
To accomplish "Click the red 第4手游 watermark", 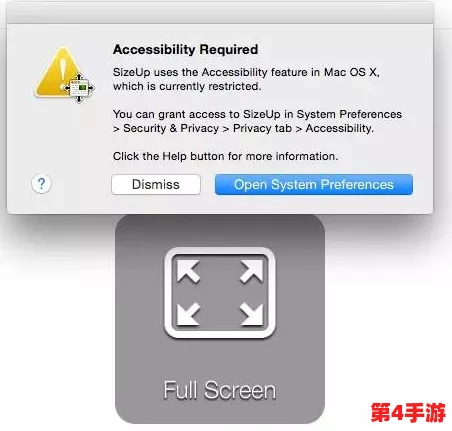I will click(408, 412).
